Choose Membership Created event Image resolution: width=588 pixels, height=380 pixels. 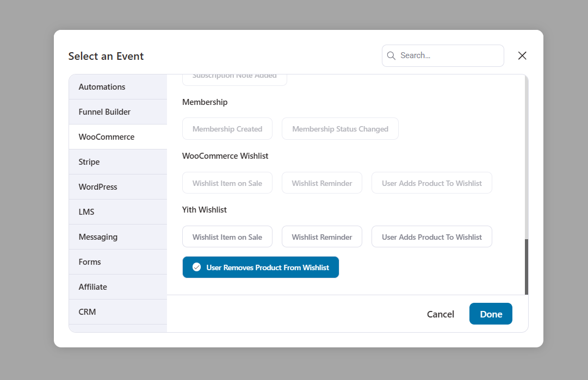227,129
